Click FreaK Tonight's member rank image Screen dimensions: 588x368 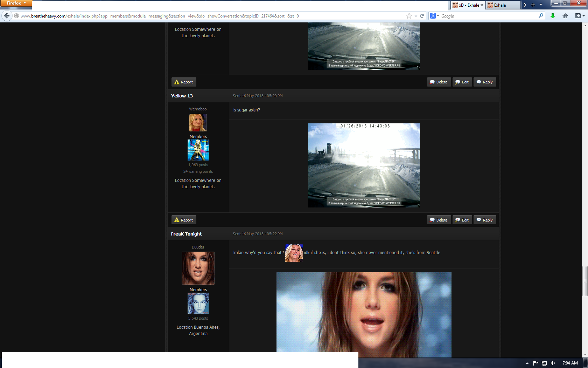(x=198, y=303)
